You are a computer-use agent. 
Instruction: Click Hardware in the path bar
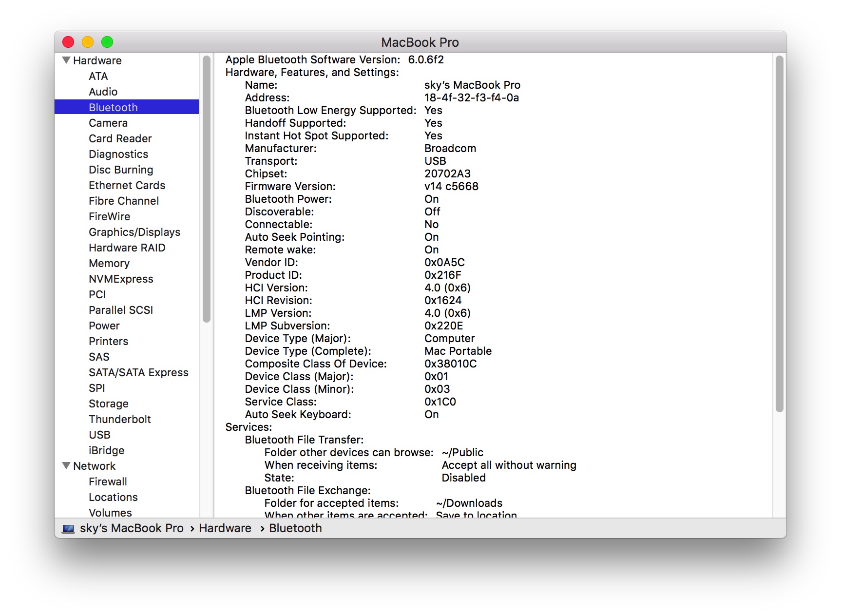225,528
